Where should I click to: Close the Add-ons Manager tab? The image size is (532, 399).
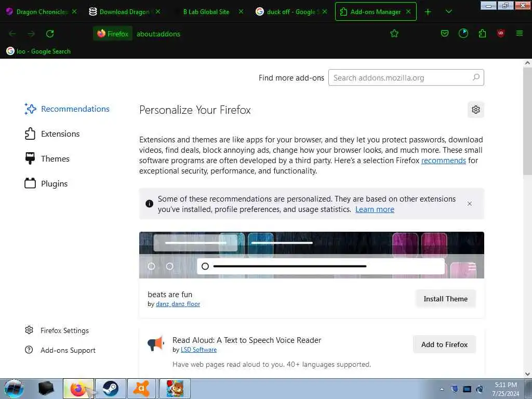pyautogui.click(x=408, y=11)
